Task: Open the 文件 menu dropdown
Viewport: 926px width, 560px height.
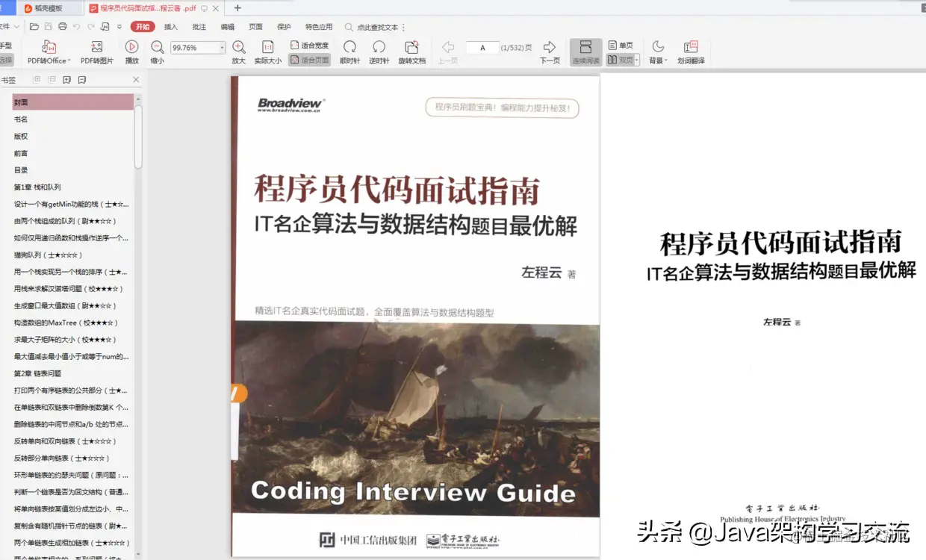Action: 10,27
